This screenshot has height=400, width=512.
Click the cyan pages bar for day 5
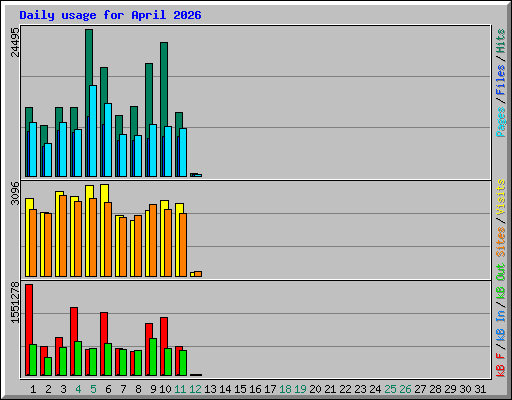pyautogui.click(x=93, y=131)
